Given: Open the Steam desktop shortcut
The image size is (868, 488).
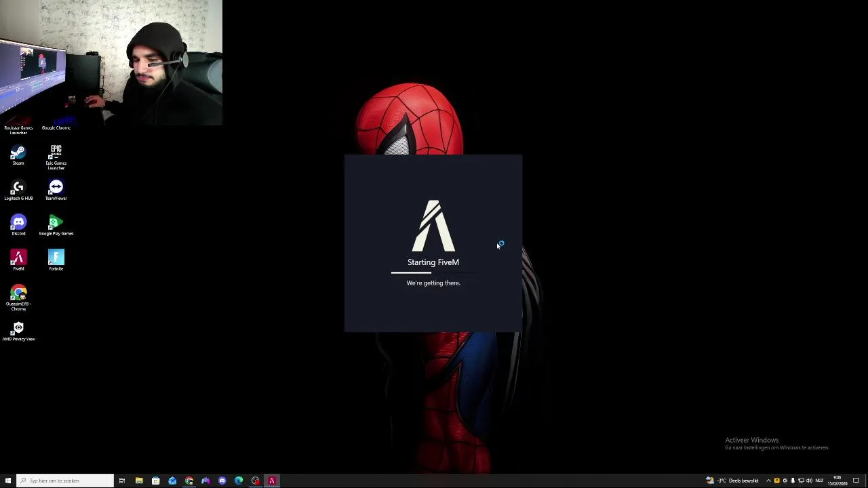Looking at the screenshot, I should 18,156.
